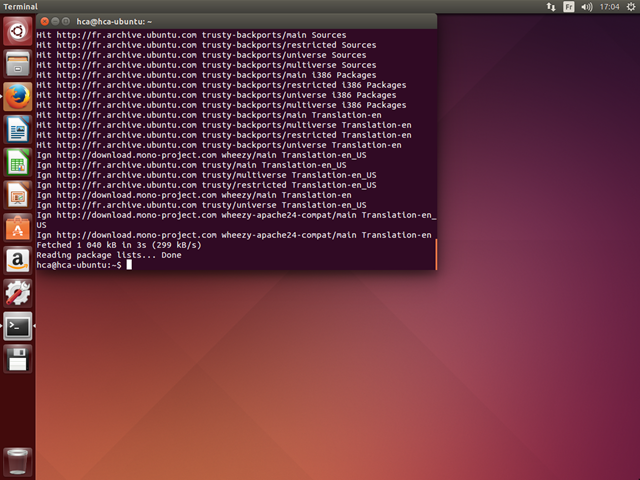The image size is (640, 480).
Task: Click 'trusty/restricted Translation-en_US' line
Action: coord(206,185)
